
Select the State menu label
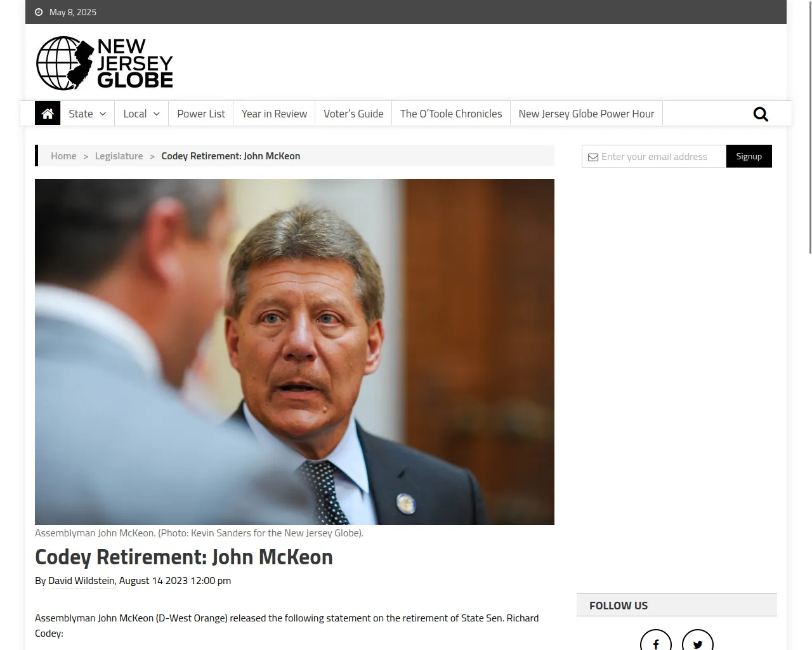coord(81,114)
